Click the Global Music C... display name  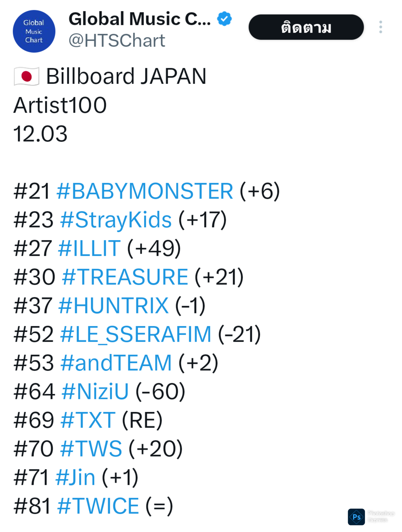[140, 19]
